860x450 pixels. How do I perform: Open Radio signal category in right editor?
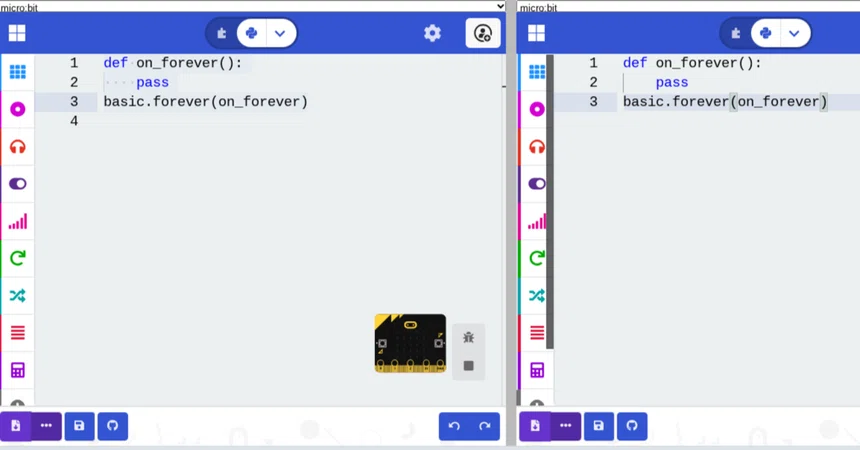(536, 221)
